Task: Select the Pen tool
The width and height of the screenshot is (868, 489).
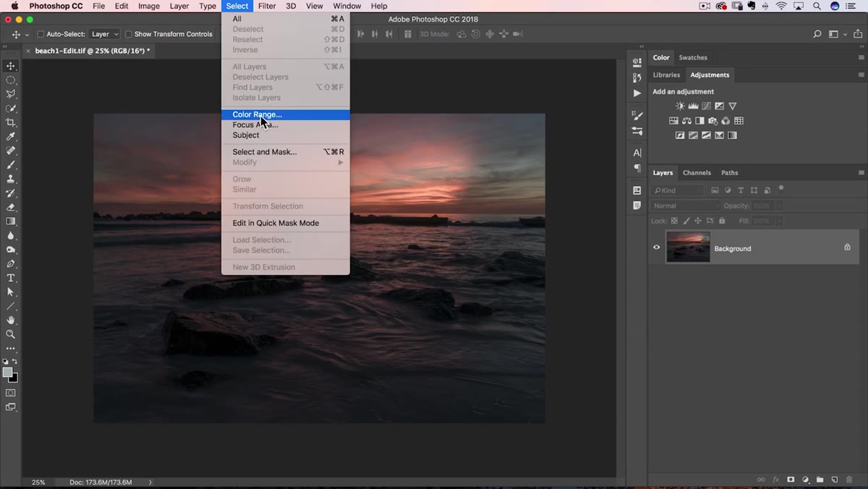Action: pos(11,264)
